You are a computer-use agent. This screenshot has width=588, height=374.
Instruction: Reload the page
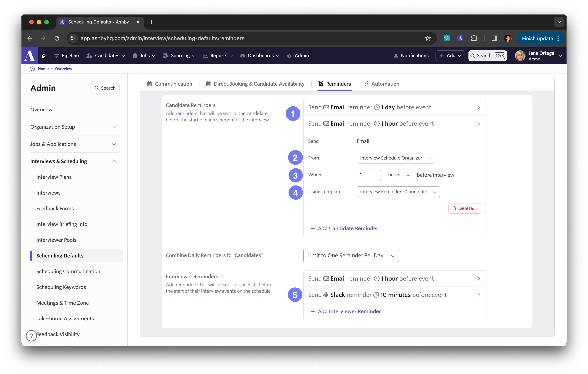click(57, 38)
